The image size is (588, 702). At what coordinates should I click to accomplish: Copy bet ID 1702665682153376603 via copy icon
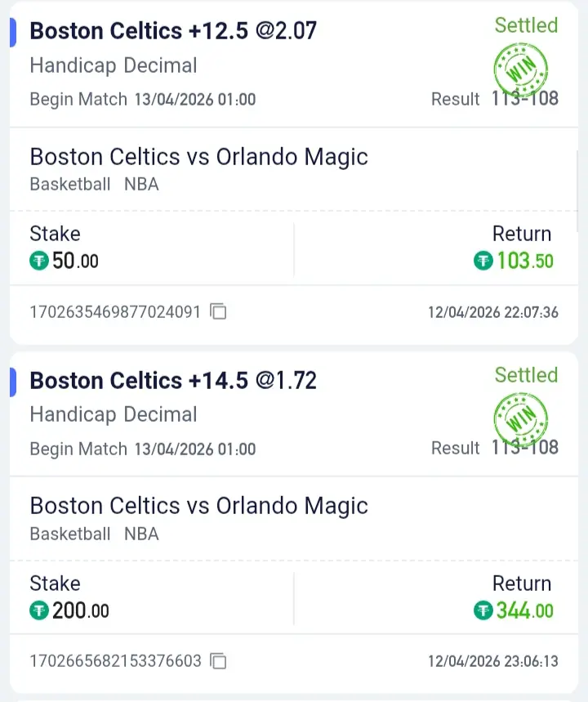218,660
